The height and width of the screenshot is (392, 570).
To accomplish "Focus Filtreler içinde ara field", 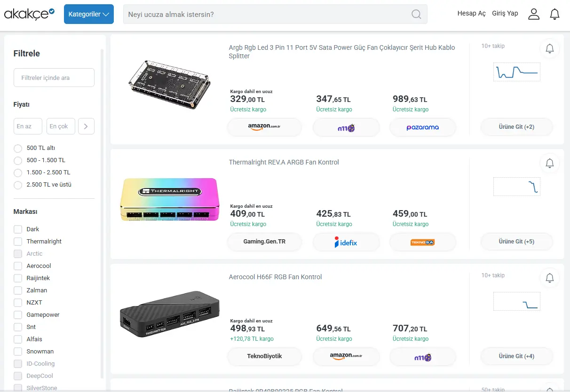I will tap(54, 78).
